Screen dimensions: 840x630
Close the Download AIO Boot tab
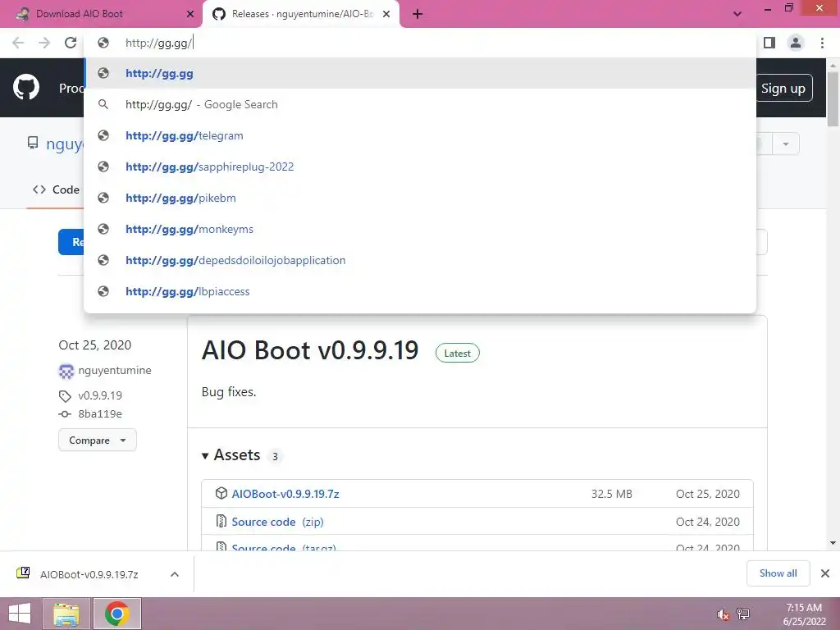pyautogui.click(x=190, y=14)
